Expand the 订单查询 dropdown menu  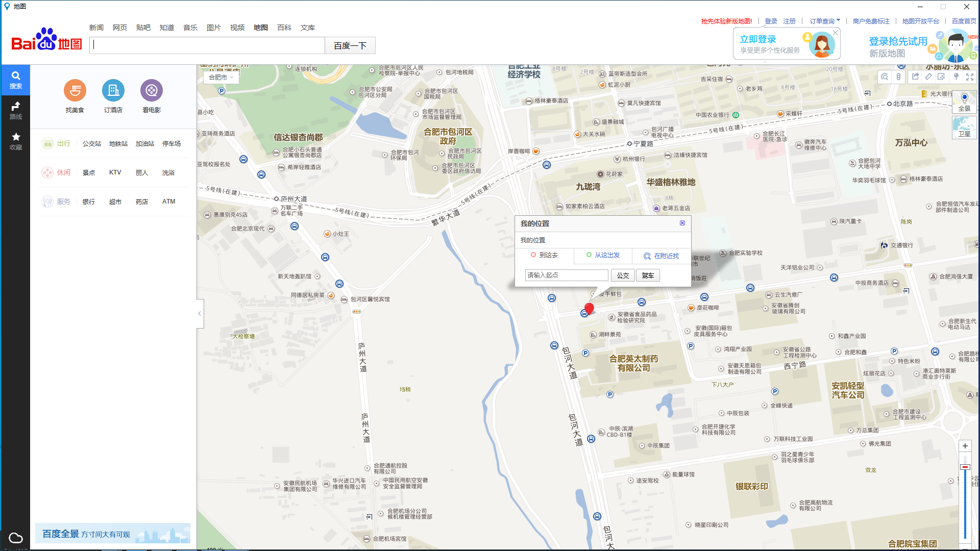click(x=825, y=21)
